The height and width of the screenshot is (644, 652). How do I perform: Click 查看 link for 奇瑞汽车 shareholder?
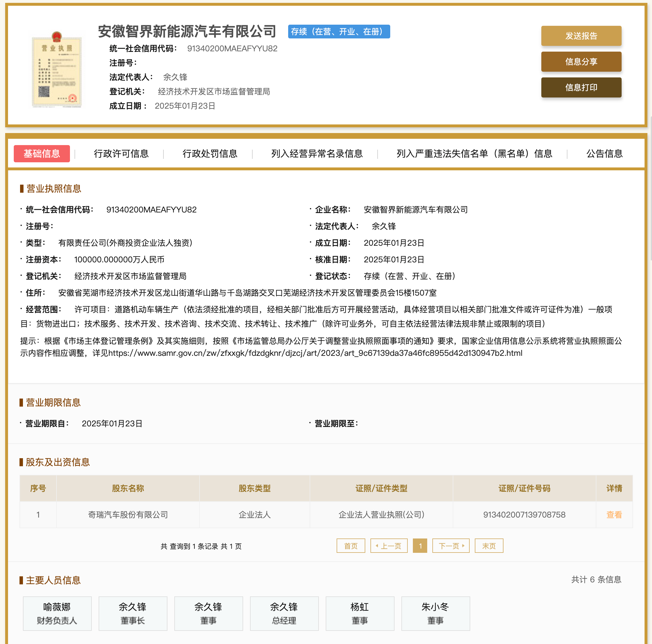pos(614,514)
